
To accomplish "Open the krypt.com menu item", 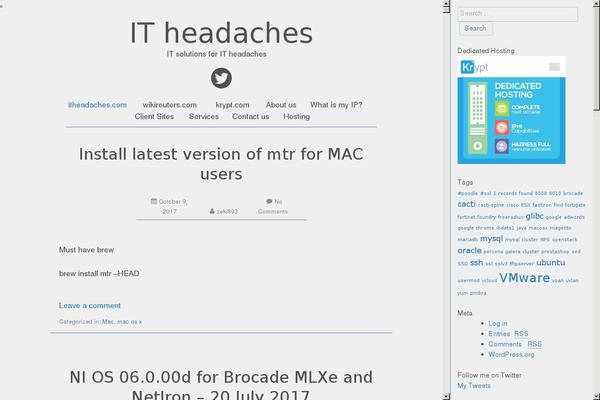I will click(x=232, y=104).
